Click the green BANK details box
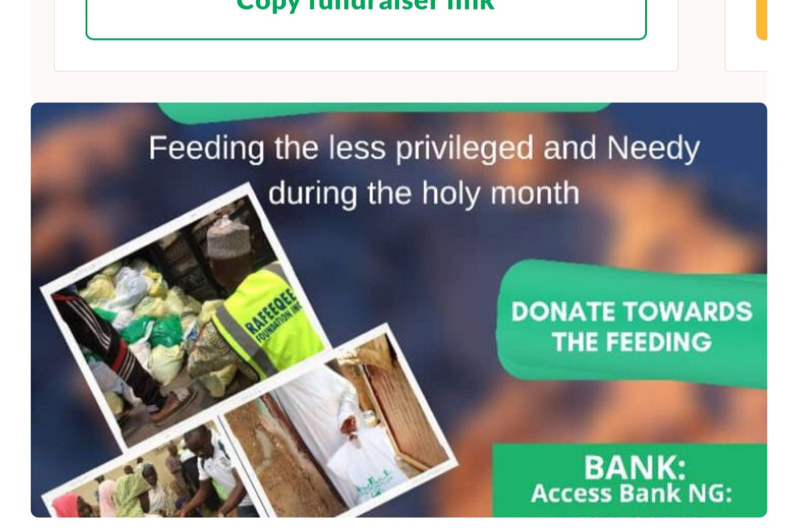The height and width of the screenshot is (532, 798). pyautogui.click(x=630, y=480)
